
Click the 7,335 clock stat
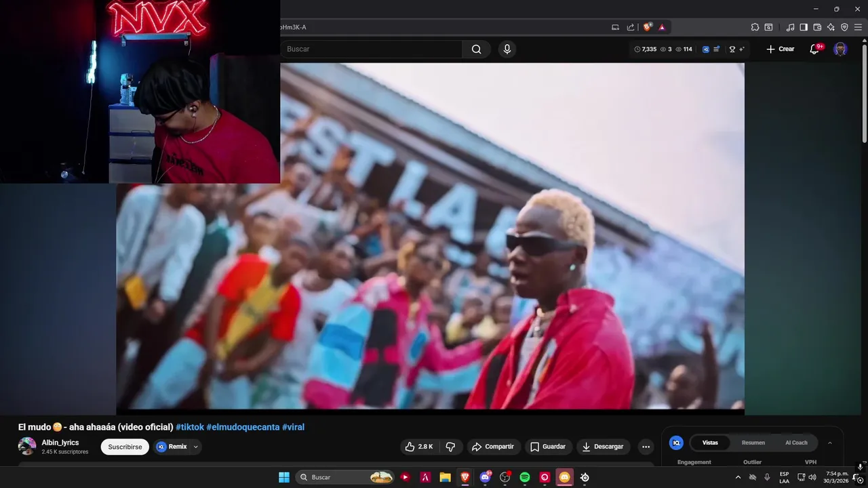click(645, 49)
